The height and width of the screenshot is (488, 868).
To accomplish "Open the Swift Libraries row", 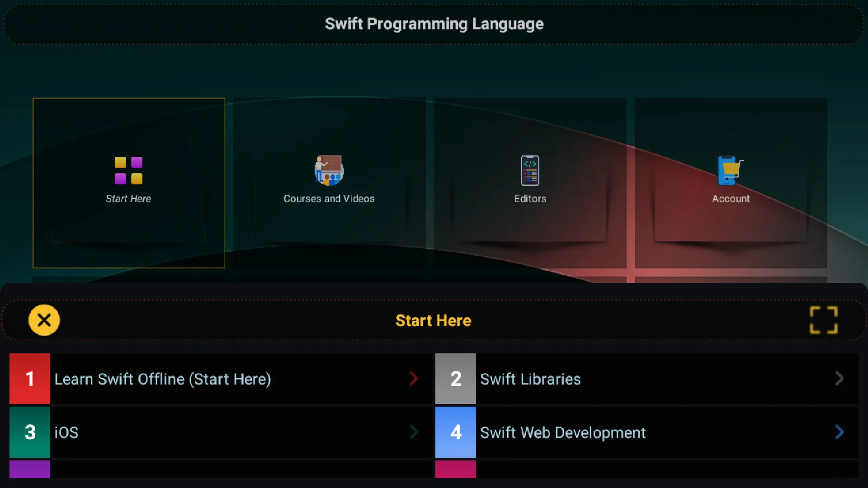I will [x=646, y=379].
